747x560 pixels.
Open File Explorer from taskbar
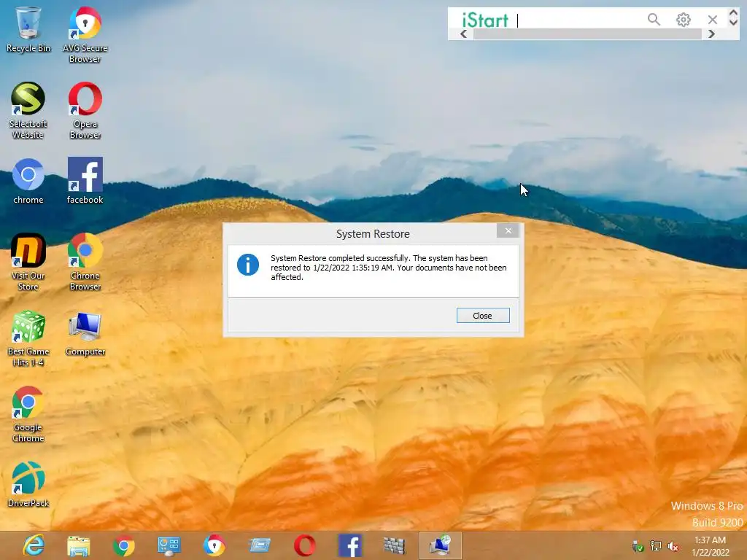point(79,545)
